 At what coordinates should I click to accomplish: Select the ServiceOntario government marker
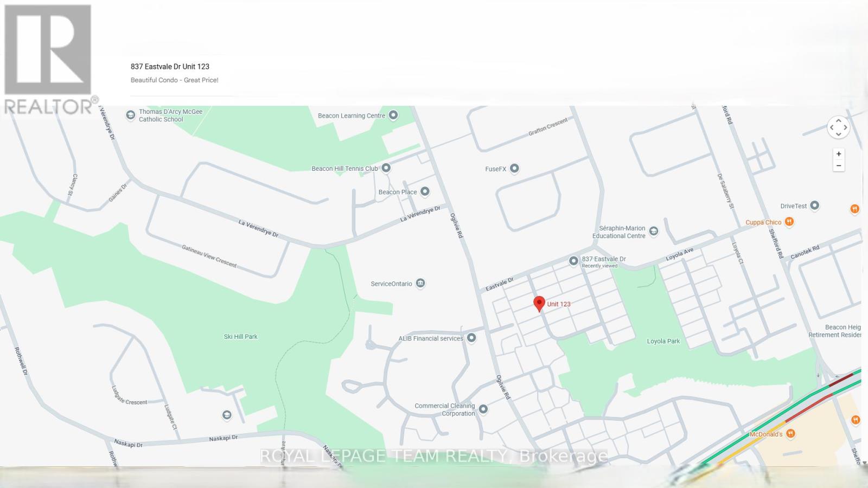tap(420, 284)
